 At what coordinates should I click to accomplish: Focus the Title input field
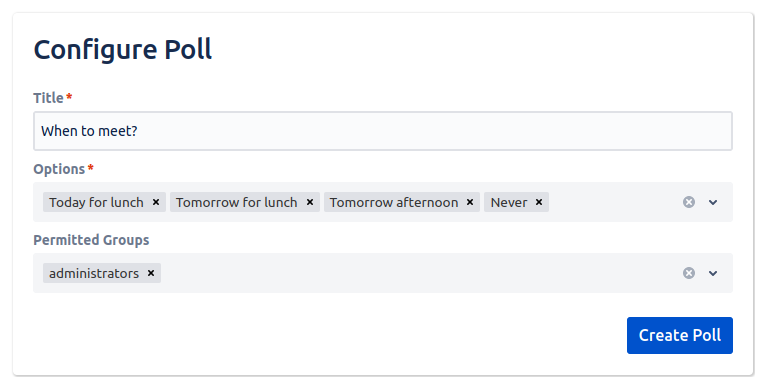[383, 131]
